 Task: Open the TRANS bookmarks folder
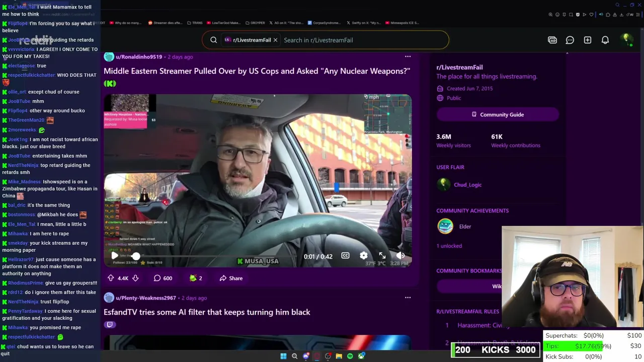[x=195, y=23]
